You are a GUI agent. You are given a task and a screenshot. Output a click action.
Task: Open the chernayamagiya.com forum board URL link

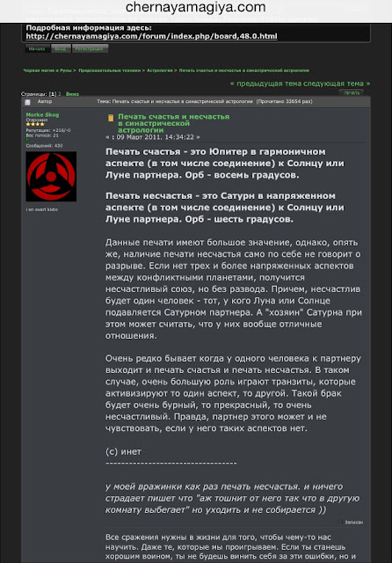[x=151, y=36]
